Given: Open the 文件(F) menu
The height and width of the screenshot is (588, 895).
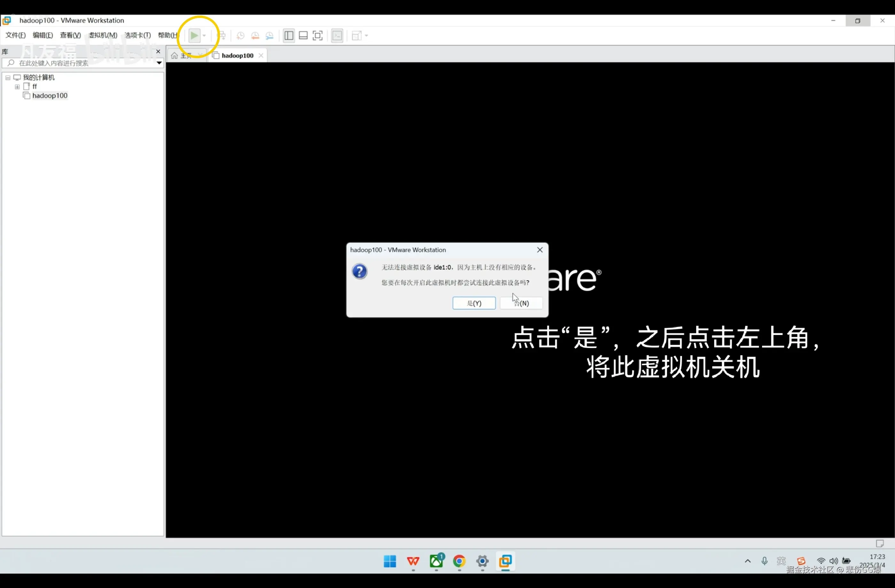Looking at the screenshot, I should (15, 35).
